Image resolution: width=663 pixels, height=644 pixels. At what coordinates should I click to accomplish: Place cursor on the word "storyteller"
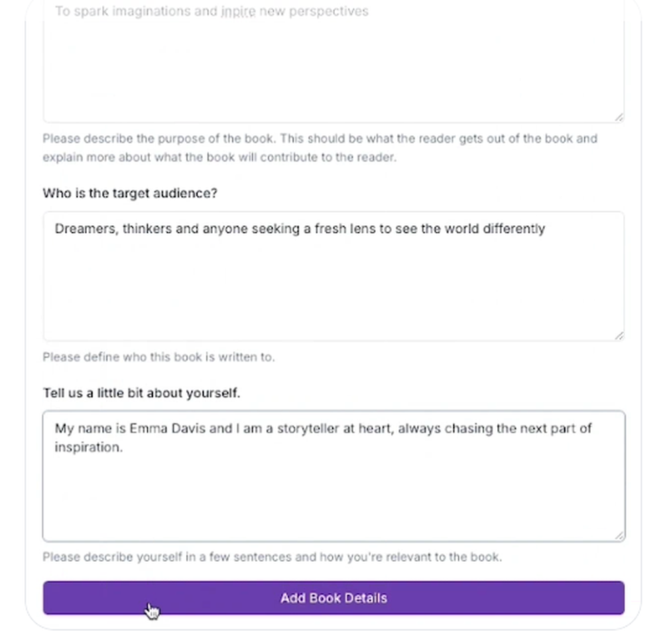(x=306, y=429)
